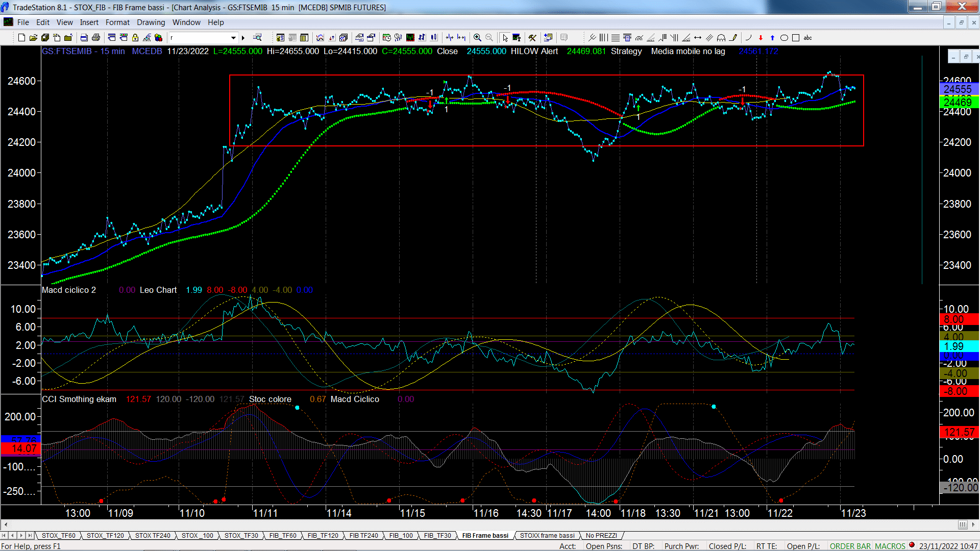Click the padlock icon in toolbar

(x=135, y=38)
